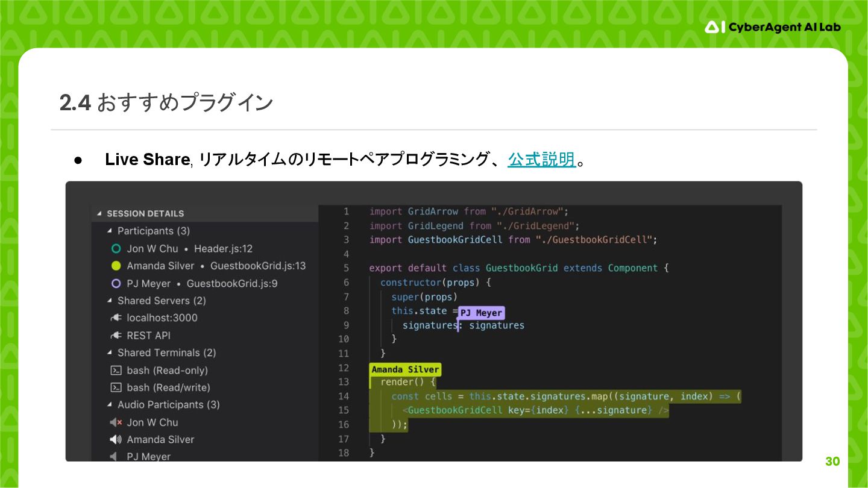Click line number 9 in the editor gutter
Viewport: 868px width, 488px height.
pyautogui.click(x=346, y=325)
